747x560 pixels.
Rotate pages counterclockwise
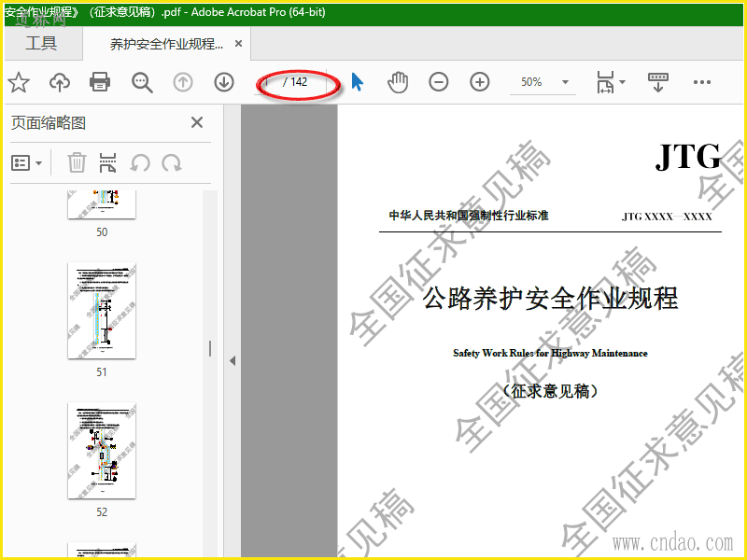pyautogui.click(x=140, y=163)
